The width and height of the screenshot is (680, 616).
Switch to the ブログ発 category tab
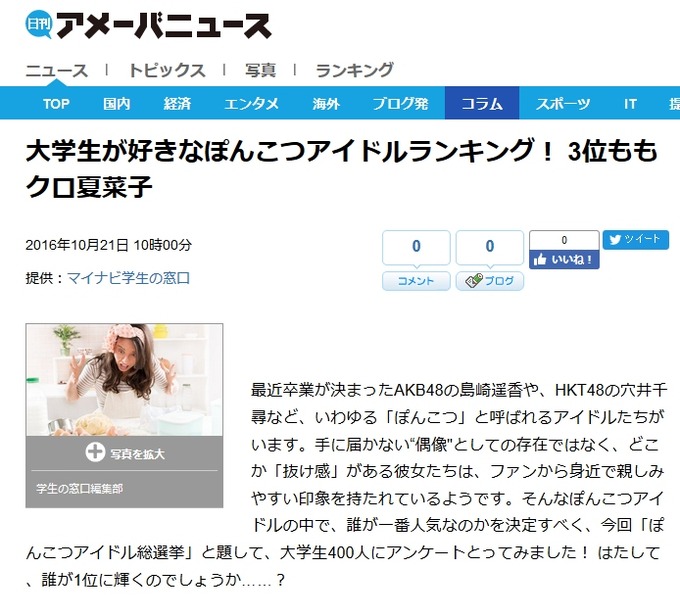coord(400,104)
